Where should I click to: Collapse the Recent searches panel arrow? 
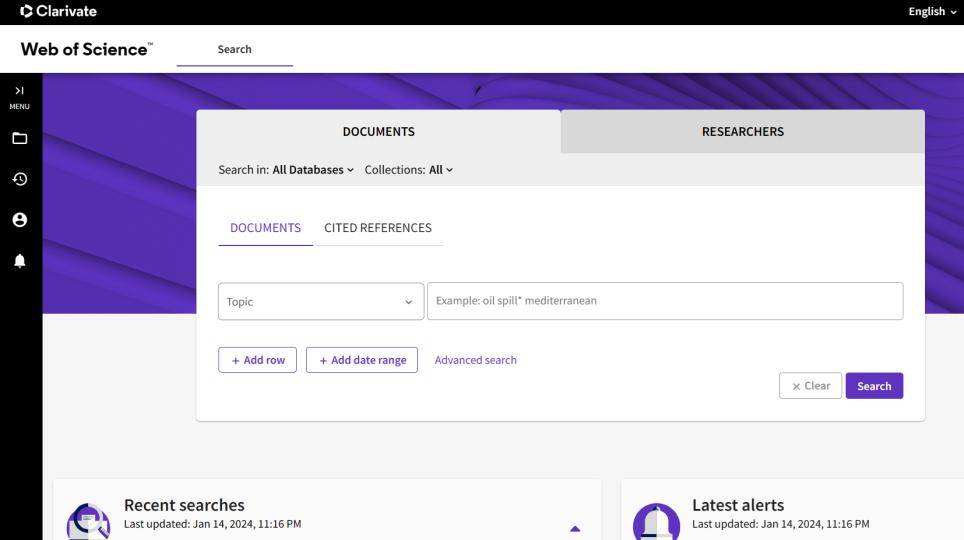(575, 528)
